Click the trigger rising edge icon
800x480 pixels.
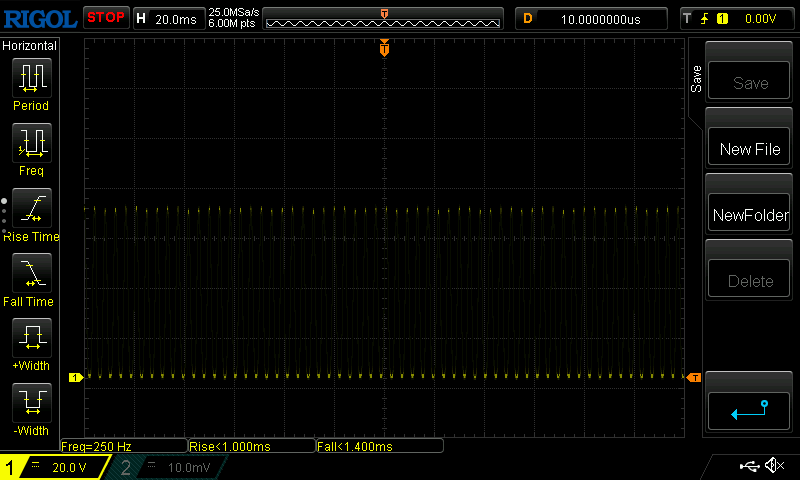(705, 19)
